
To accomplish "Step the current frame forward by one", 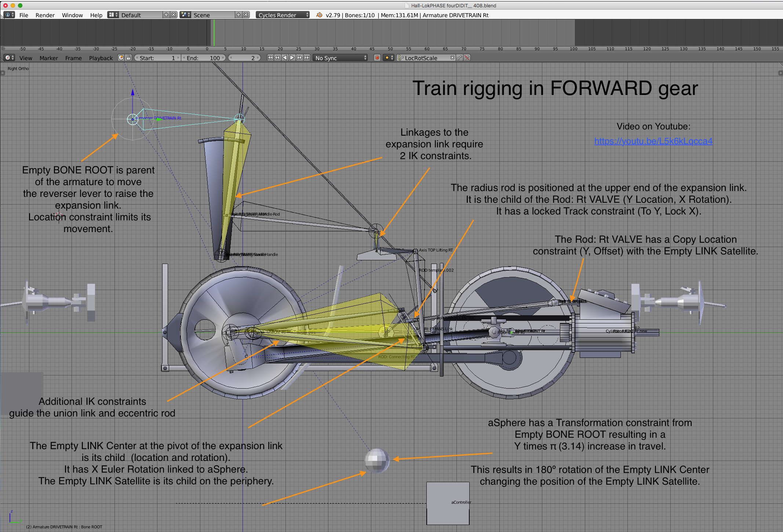I will 258,58.
